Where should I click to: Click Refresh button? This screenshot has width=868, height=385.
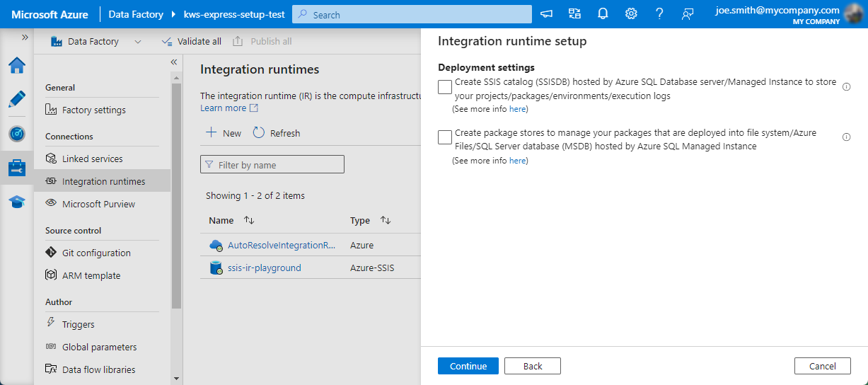point(277,133)
